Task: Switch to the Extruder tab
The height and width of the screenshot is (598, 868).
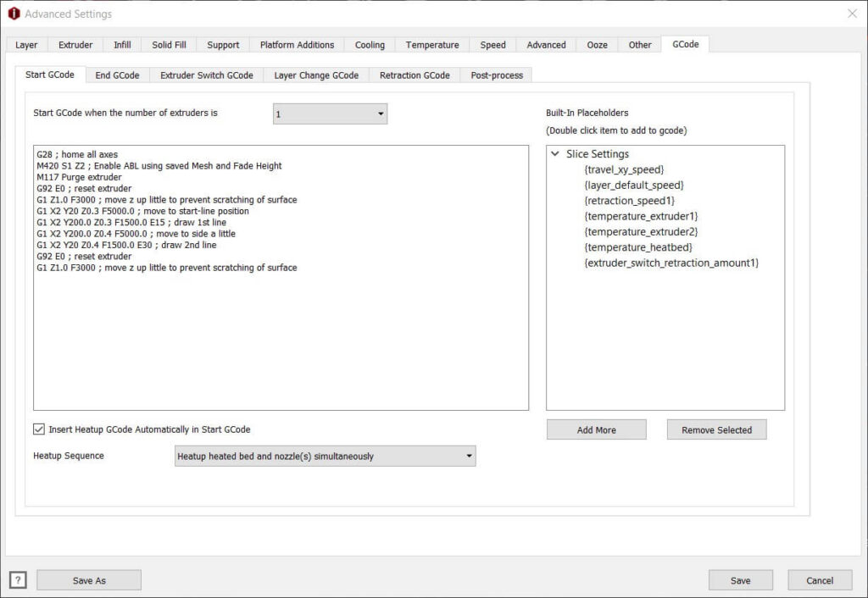Action: 75,45
